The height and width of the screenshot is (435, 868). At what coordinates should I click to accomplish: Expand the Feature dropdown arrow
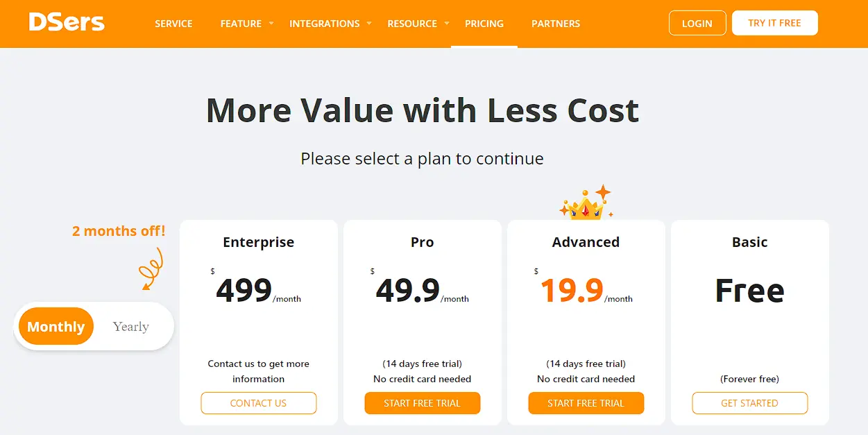click(271, 23)
